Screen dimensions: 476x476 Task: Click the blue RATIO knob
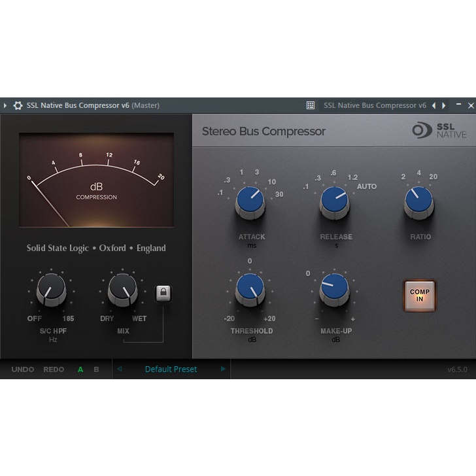pyautogui.click(x=418, y=201)
